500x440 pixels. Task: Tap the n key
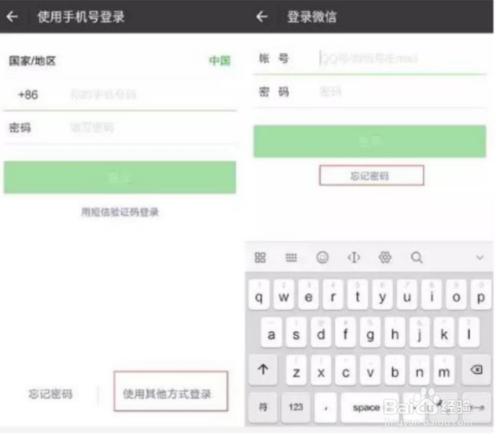click(420, 371)
